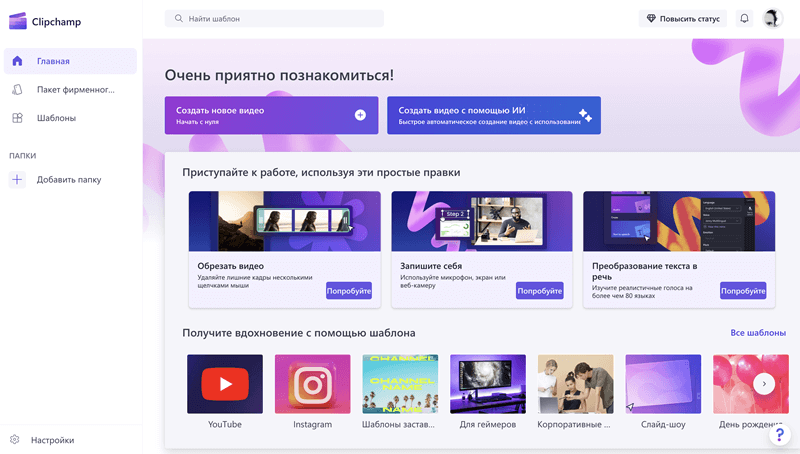Select the Шаблоны grid icon in sidebar
Screen dimensions: 800x454
pos(17,118)
